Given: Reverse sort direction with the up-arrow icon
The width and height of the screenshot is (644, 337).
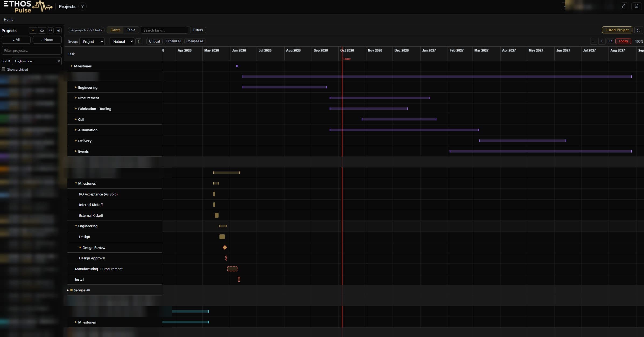Looking at the screenshot, I should [x=138, y=42].
